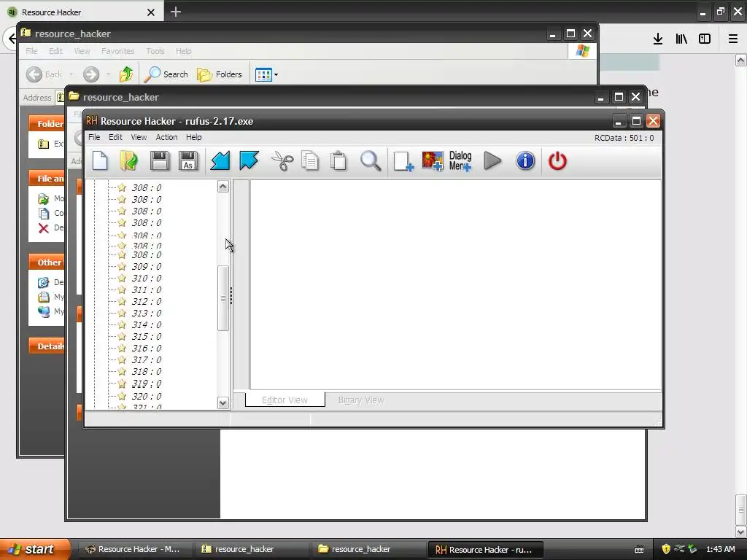Click the blue down-left arrow toolbar icon
Screen dimensions: 747x560
pyautogui.click(x=220, y=160)
